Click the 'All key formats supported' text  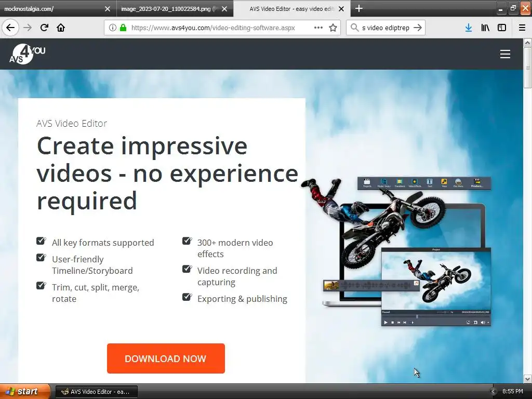(103, 243)
